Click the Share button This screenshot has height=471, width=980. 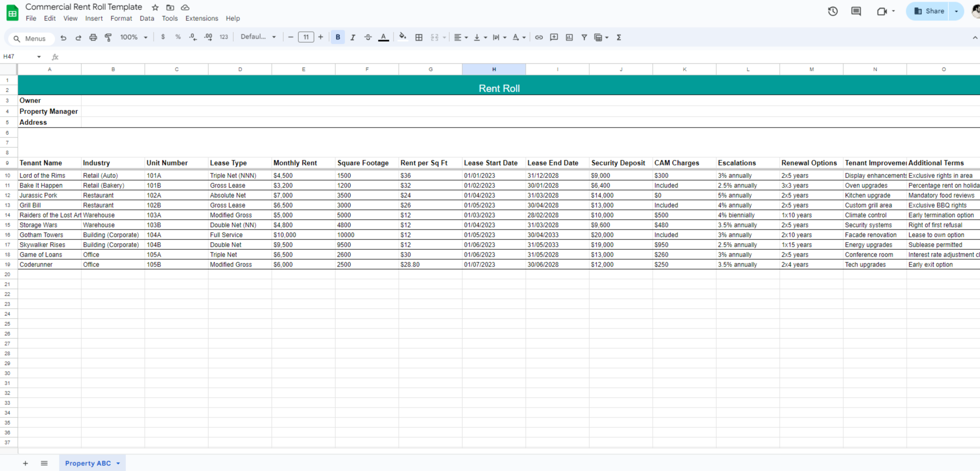[930, 11]
